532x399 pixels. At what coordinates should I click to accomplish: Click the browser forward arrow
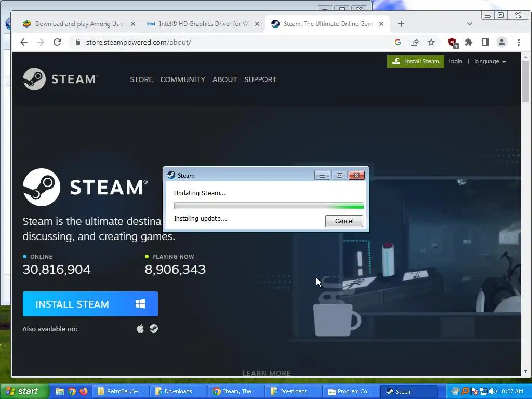coord(41,42)
